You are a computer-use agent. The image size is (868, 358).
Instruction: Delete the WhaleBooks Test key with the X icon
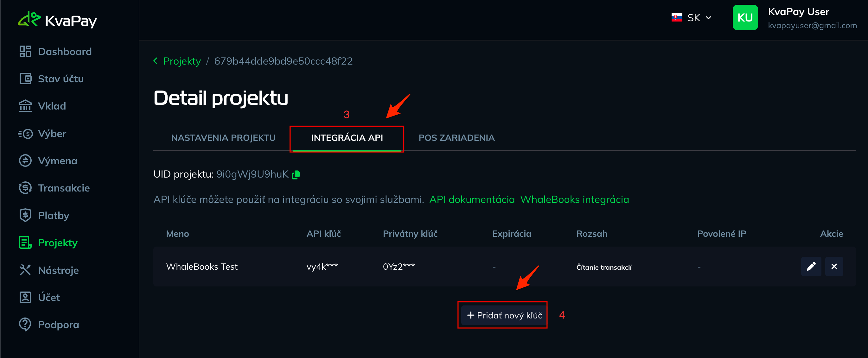pos(834,267)
